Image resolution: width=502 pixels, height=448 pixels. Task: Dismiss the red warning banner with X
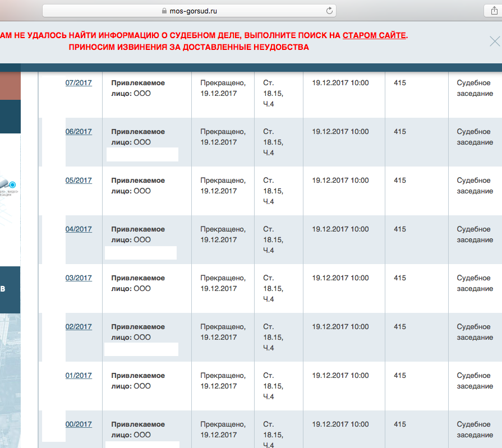click(x=494, y=41)
